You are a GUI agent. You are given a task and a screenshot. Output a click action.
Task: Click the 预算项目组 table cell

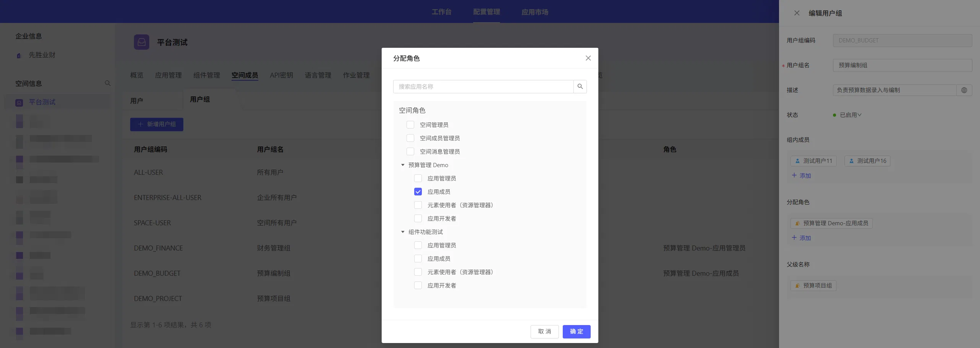click(274, 299)
